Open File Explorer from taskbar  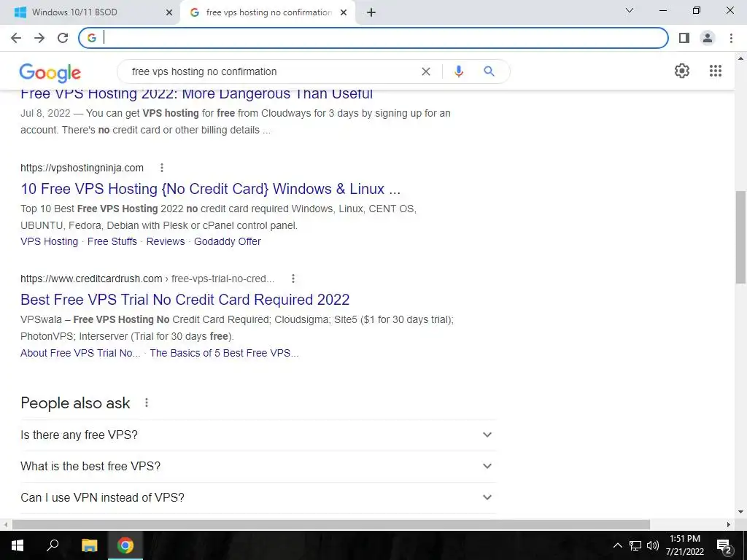click(89, 545)
